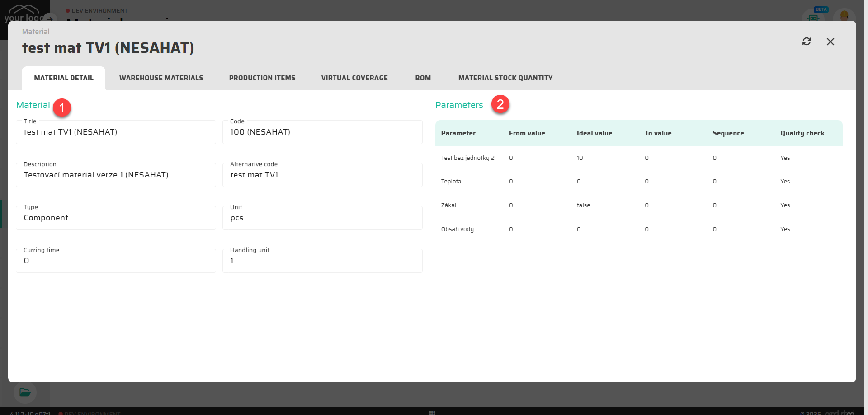This screenshot has height=415, width=868.
Task: Open the Production Items tab
Action: [x=262, y=78]
